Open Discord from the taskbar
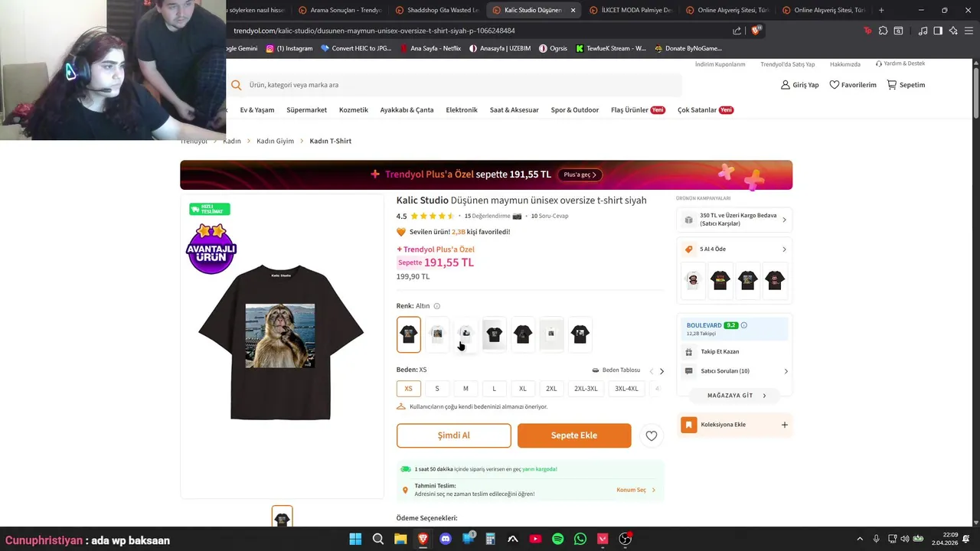Screen dimensions: 980x551 (x=446, y=539)
